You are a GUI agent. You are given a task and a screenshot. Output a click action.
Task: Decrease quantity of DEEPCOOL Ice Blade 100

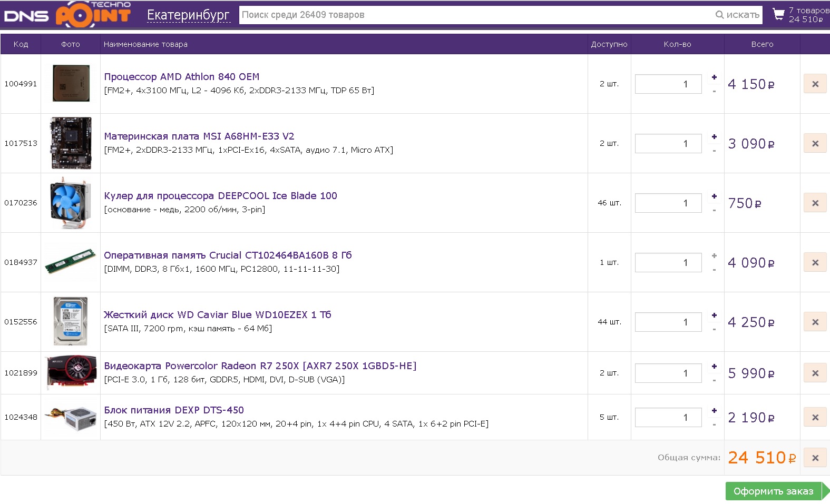click(x=714, y=210)
